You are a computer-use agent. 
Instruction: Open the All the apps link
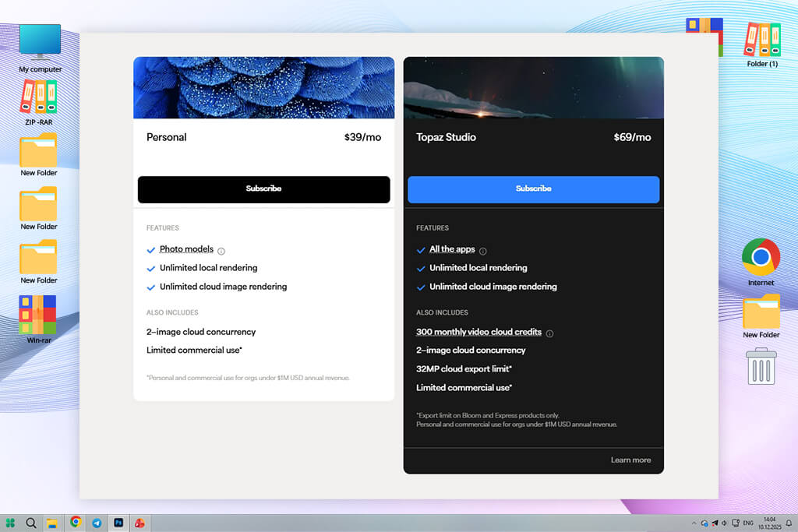coord(452,249)
